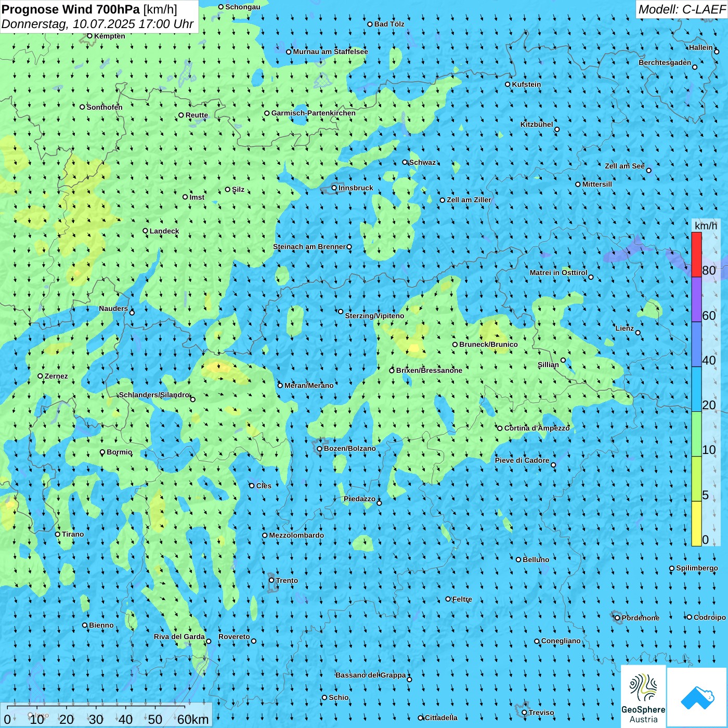Select the Pordenone city label
The height and width of the screenshot is (728, 728).
(641, 618)
